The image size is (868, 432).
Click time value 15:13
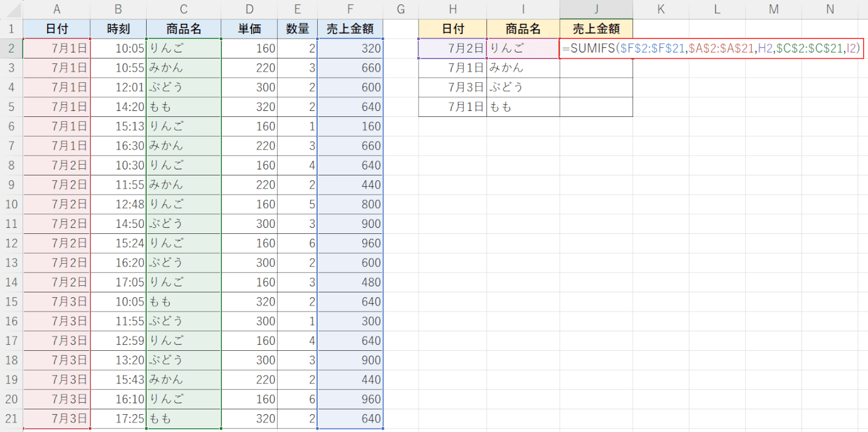pos(119,126)
